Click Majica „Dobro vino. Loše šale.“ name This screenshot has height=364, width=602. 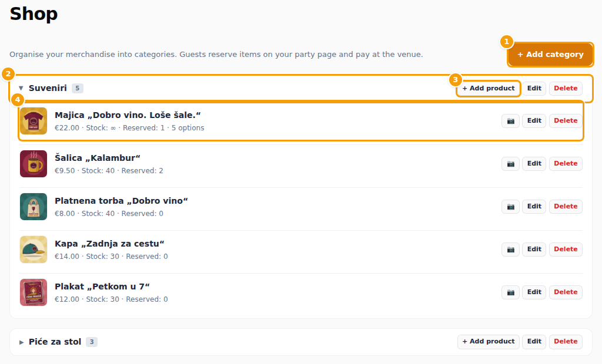tap(128, 115)
